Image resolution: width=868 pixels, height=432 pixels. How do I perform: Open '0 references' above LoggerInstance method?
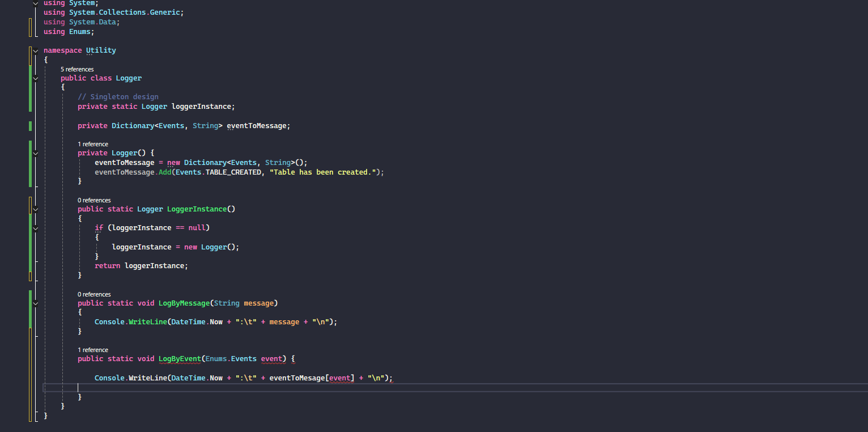pos(94,200)
